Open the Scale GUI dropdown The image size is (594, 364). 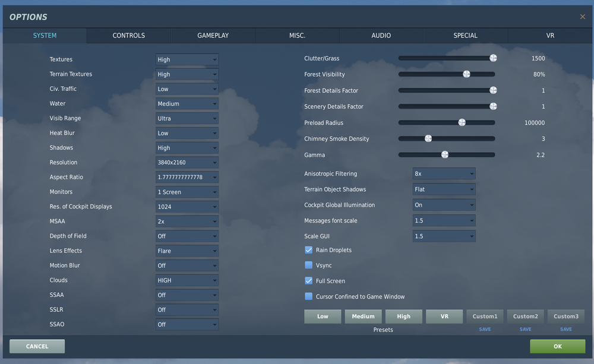tap(444, 236)
